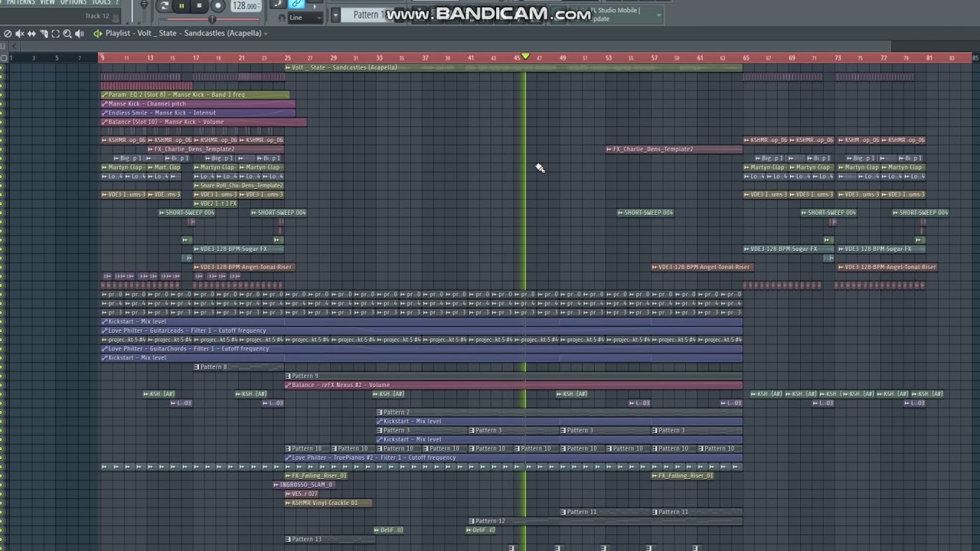Open the VIEW menu
Viewport: 980px width, 551px height.
click(47, 2)
